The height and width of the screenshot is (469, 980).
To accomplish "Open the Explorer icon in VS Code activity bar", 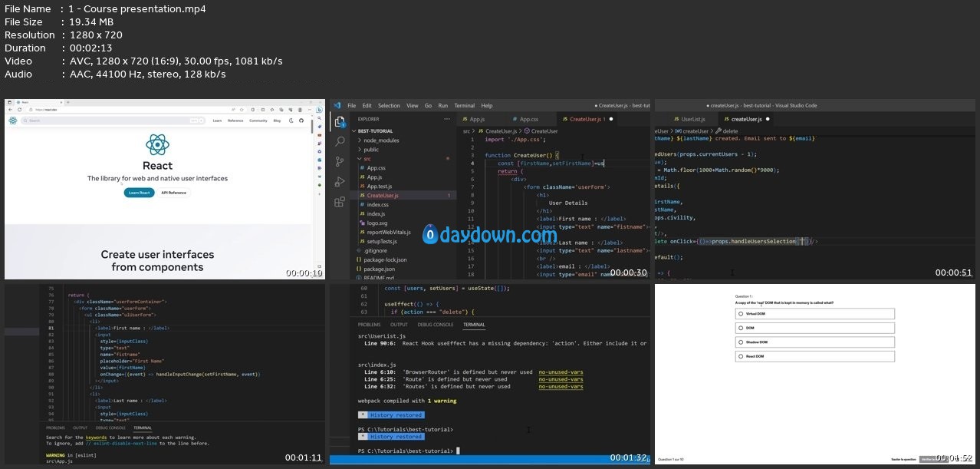I will (340, 122).
